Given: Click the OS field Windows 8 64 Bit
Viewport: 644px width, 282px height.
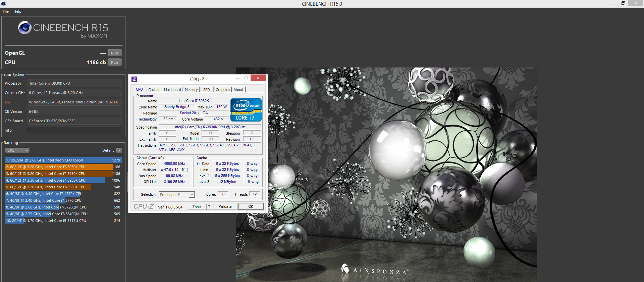Looking at the screenshot, I should coord(74,102).
